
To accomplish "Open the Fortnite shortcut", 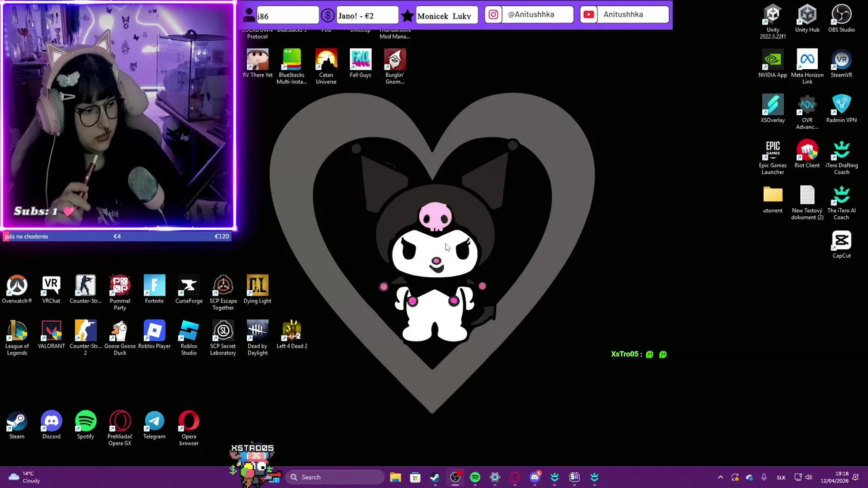I will [154, 290].
